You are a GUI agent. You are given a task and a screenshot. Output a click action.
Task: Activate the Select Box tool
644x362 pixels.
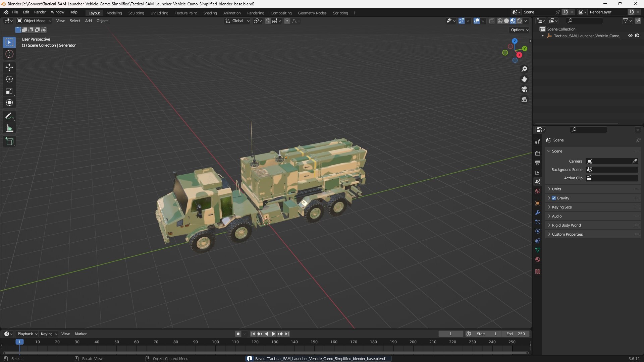(x=9, y=42)
